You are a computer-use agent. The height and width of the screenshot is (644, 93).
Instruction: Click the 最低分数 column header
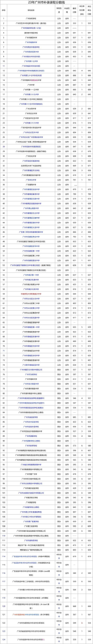pos(75,10)
